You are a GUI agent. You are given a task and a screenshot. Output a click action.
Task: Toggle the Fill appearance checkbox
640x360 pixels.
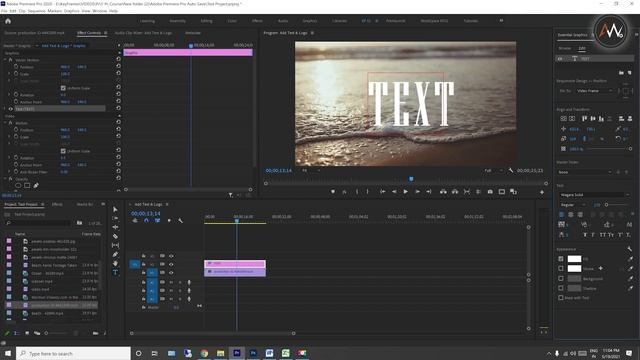561,259
